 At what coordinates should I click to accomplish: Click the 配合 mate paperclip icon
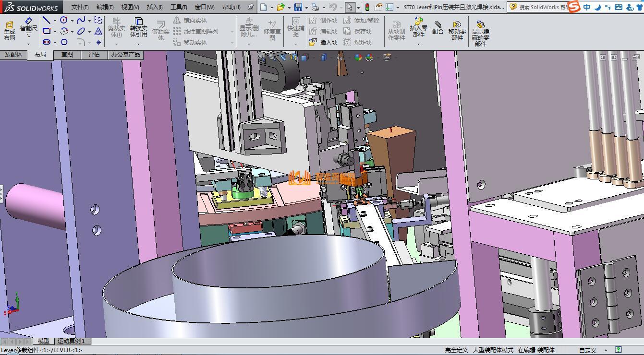pyautogui.click(x=437, y=28)
